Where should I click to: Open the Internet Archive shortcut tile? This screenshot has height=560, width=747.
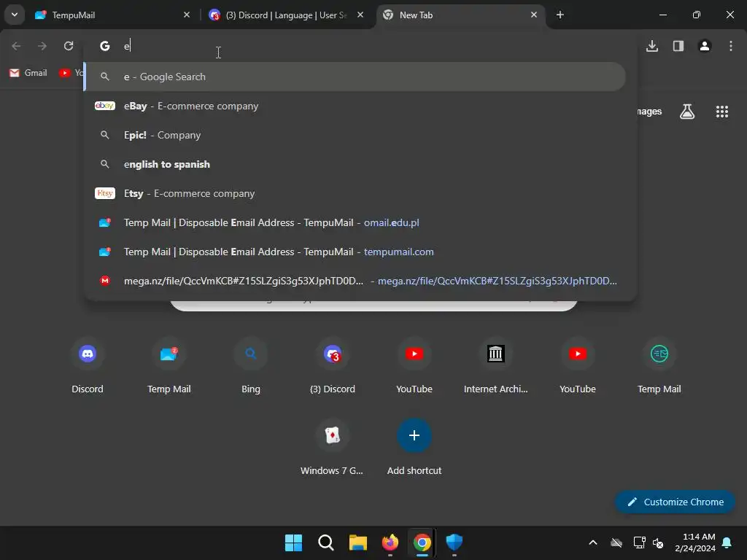point(496,366)
